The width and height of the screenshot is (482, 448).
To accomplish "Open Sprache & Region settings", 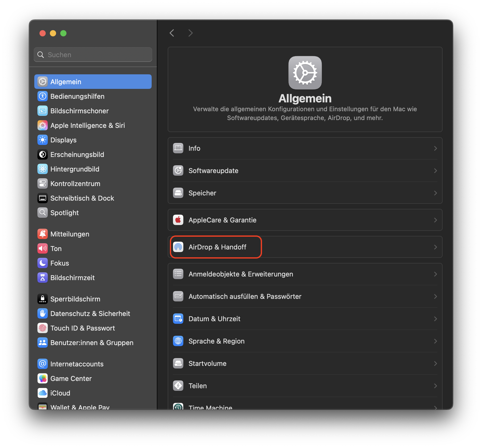I will click(217, 341).
